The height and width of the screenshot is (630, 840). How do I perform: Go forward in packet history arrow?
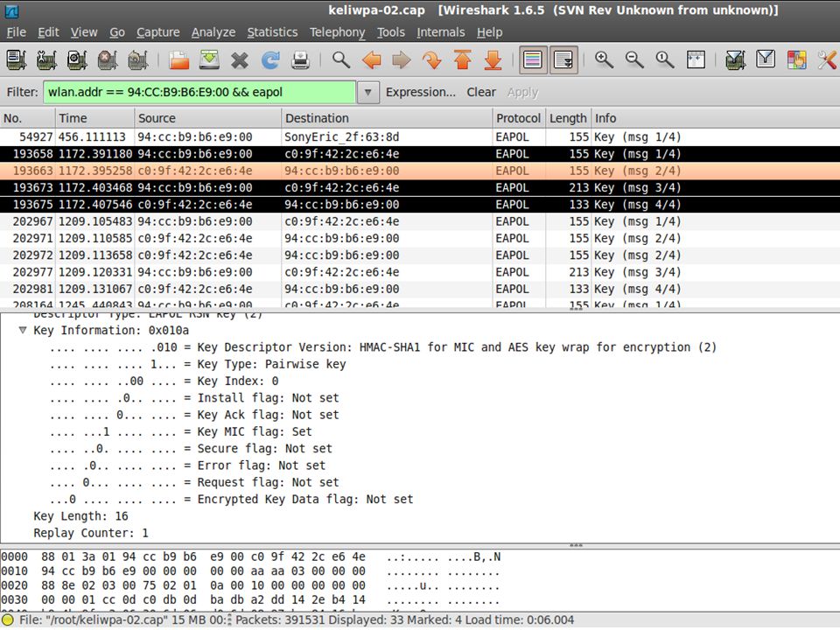(402, 59)
